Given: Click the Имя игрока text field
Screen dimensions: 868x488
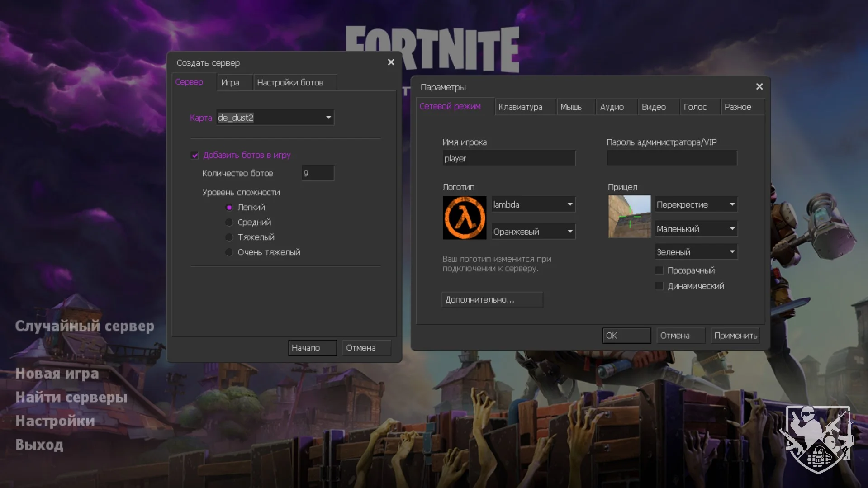Looking at the screenshot, I should [x=508, y=158].
